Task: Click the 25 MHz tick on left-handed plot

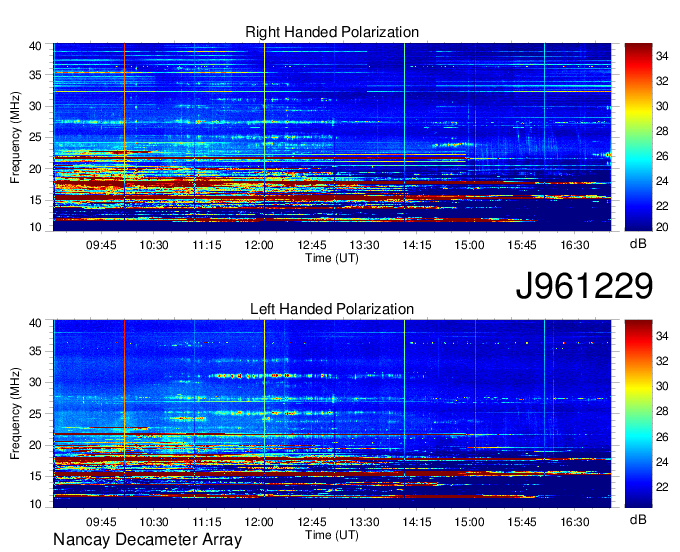Action: [x=35, y=414]
